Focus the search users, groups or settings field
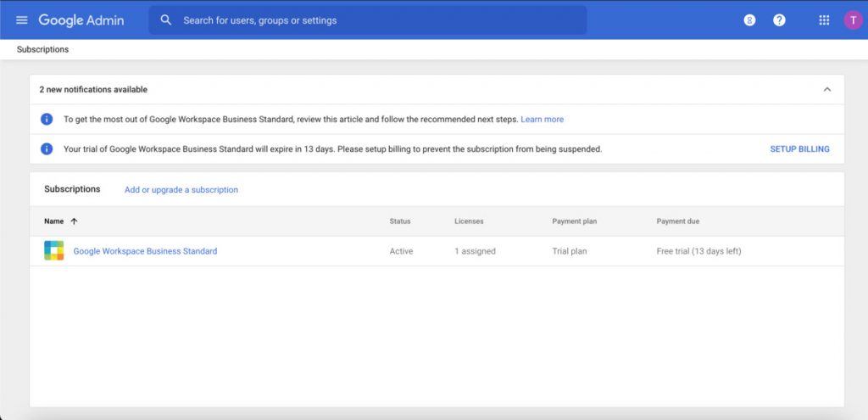Viewport: 868px width, 420px height. [368, 20]
